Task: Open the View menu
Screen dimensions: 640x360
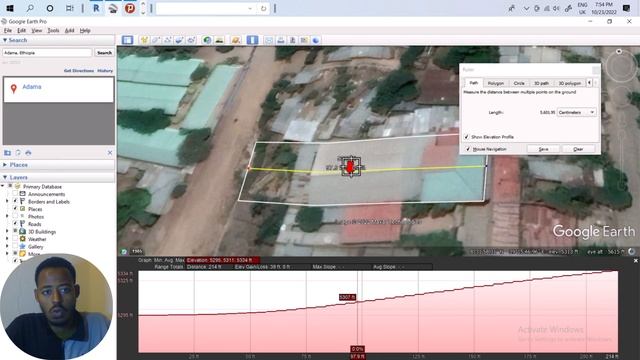Action: [x=37, y=31]
